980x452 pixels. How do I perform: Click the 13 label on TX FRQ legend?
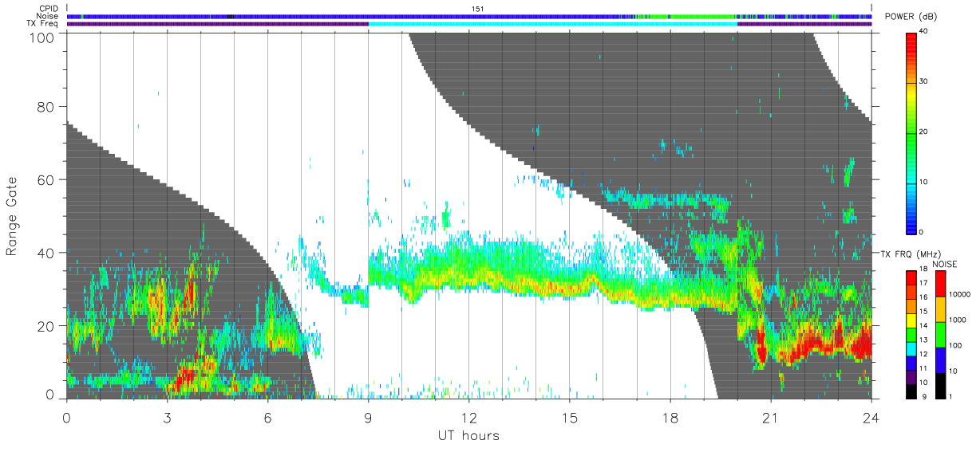pos(924,340)
